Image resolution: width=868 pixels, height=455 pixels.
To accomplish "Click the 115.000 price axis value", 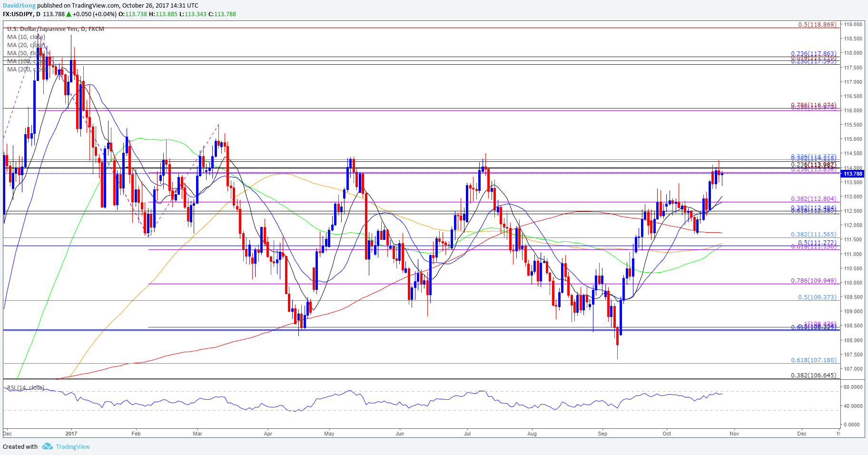I will [x=853, y=139].
